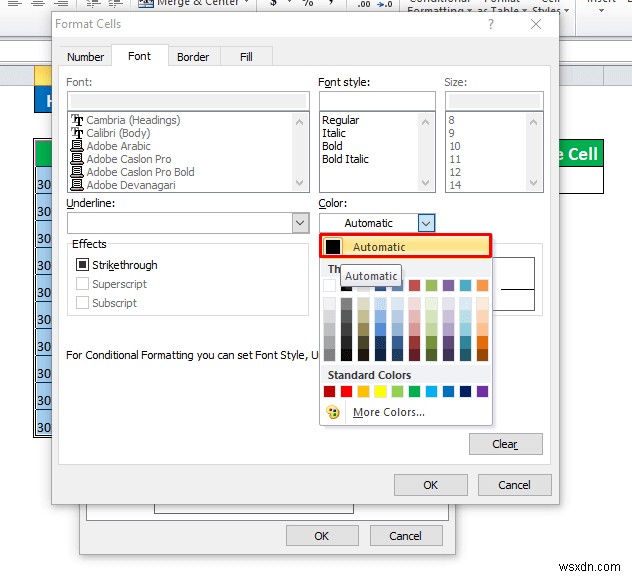Image resolution: width=632 pixels, height=577 pixels.
Task: Click the Size input field
Action: tap(494, 101)
